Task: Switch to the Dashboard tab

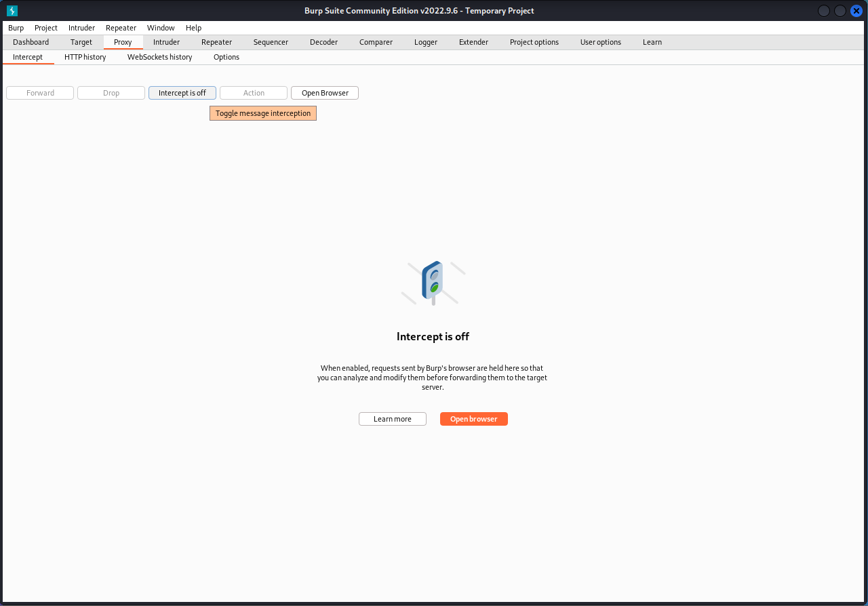Action: point(31,42)
